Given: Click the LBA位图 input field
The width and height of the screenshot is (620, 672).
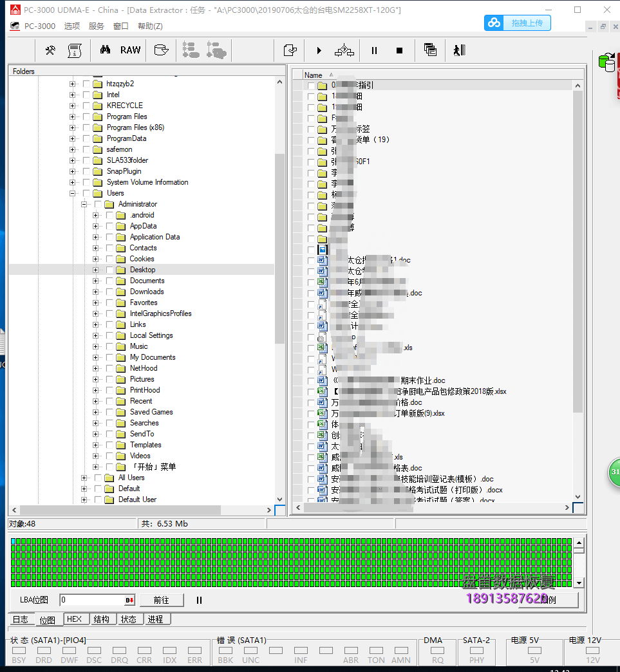Looking at the screenshot, I should click(92, 600).
